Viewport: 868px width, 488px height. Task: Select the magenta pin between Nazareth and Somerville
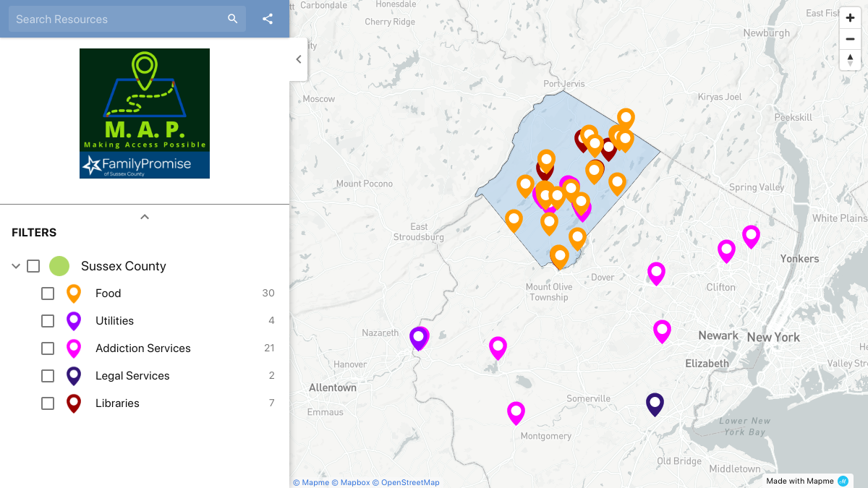point(498,347)
